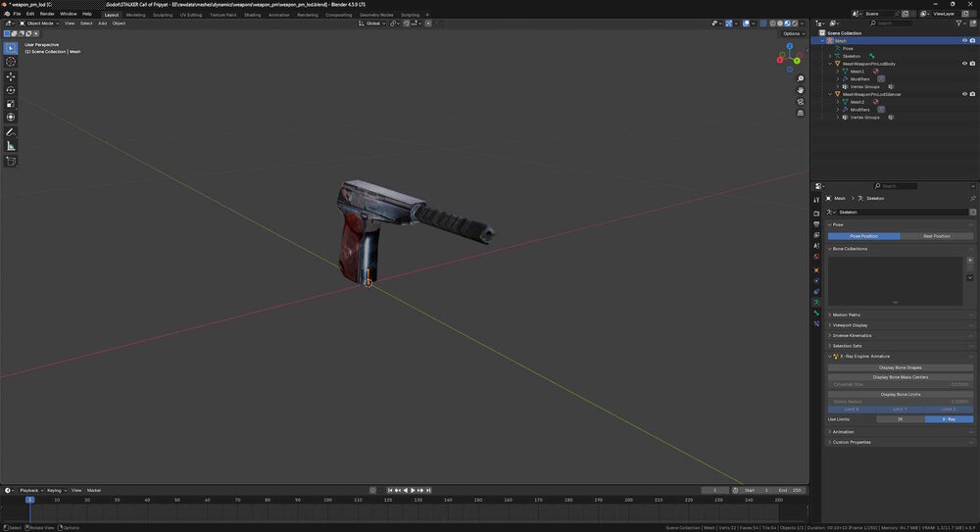Disable render for MeshWeaponPmLodBody
The height and width of the screenshot is (532, 980).
click(x=972, y=64)
